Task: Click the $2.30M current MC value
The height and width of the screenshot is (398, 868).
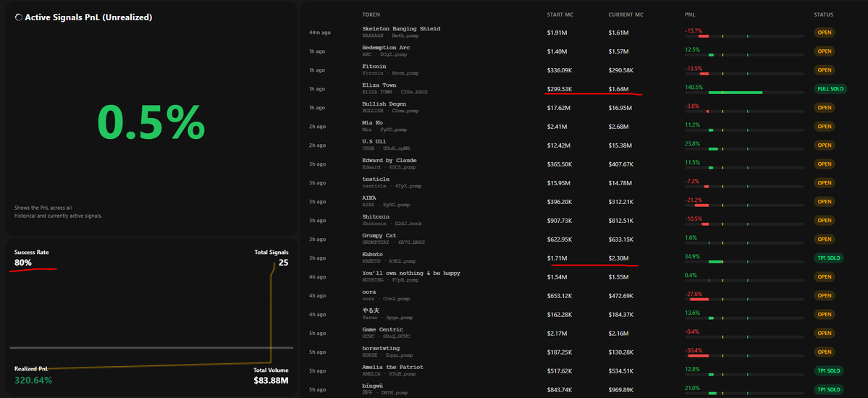Action: point(618,258)
